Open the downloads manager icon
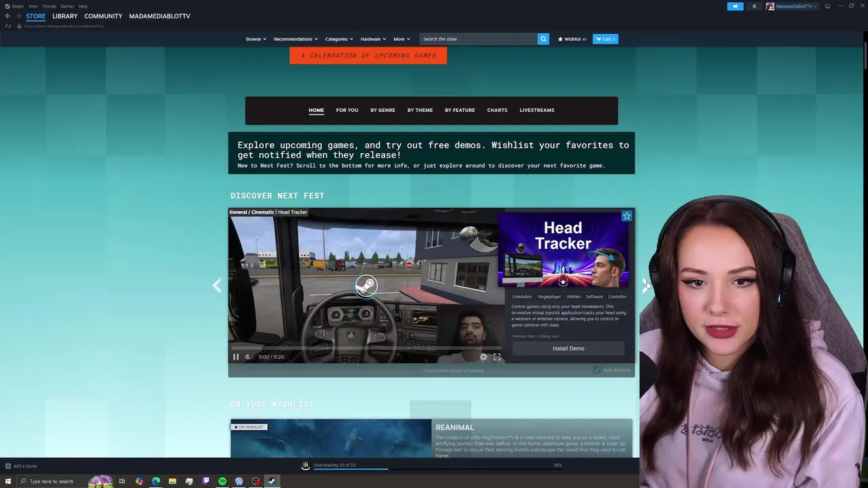Viewport: 868px width, 488px height. tap(305, 466)
